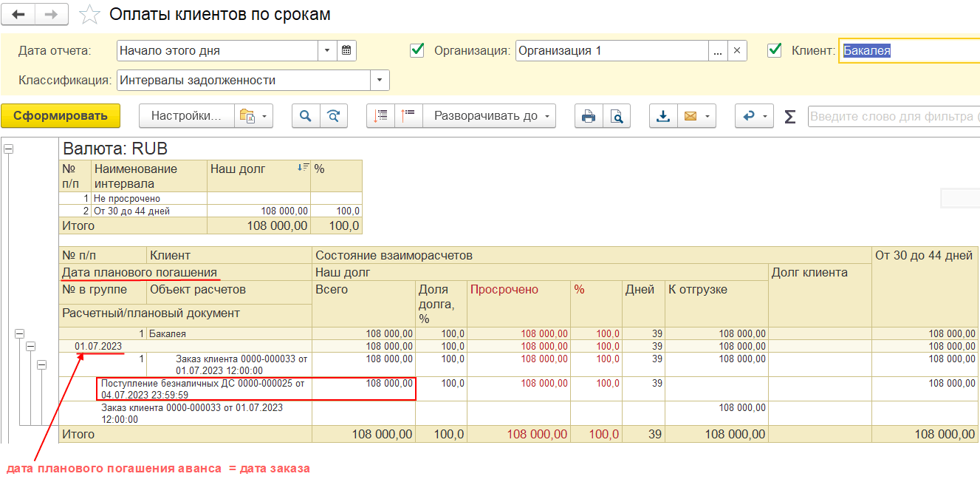Click the printer icon to print report
980x482 pixels.
(x=589, y=116)
